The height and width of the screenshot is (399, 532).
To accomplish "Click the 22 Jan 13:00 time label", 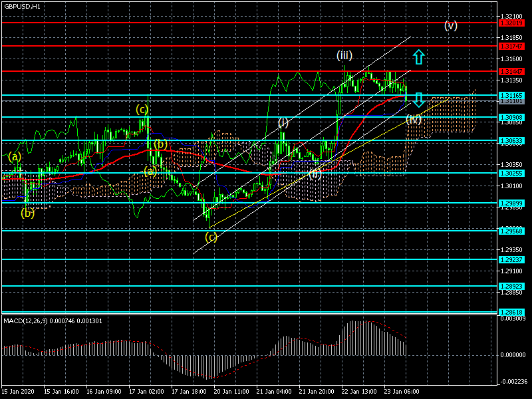I will (359, 391).
